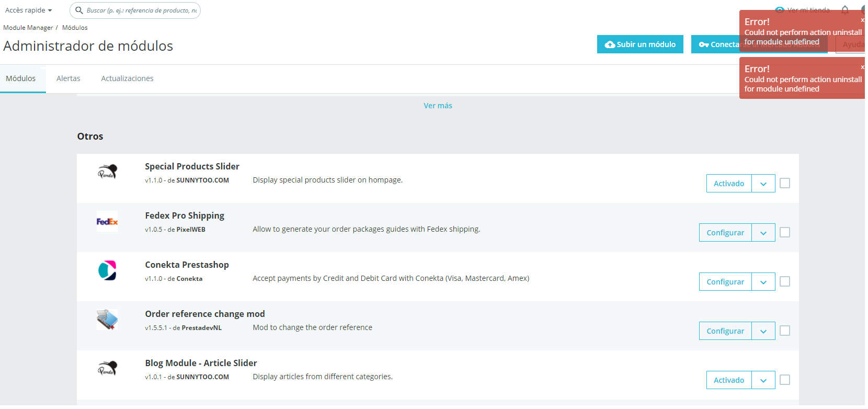This screenshot has height=409, width=868.
Task: Click the Conekta card payments description text
Action: pyautogui.click(x=391, y=278)
